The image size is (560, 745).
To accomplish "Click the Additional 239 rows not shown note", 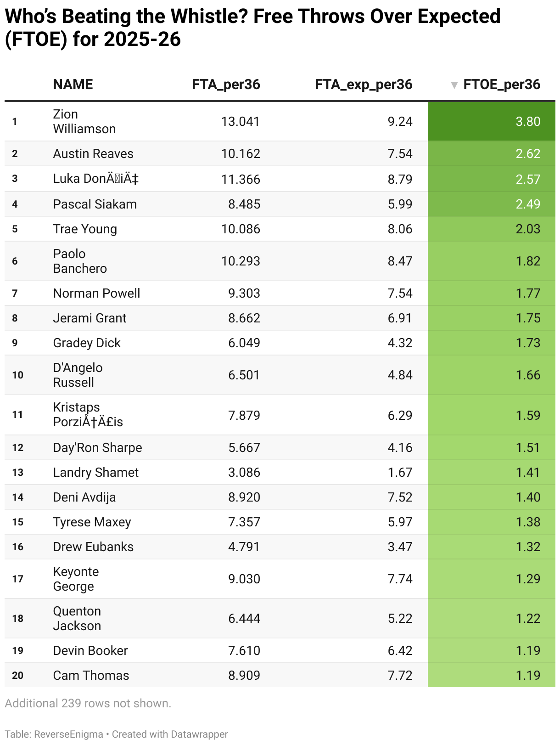I will pyautogui.click(x=88, y=703).
